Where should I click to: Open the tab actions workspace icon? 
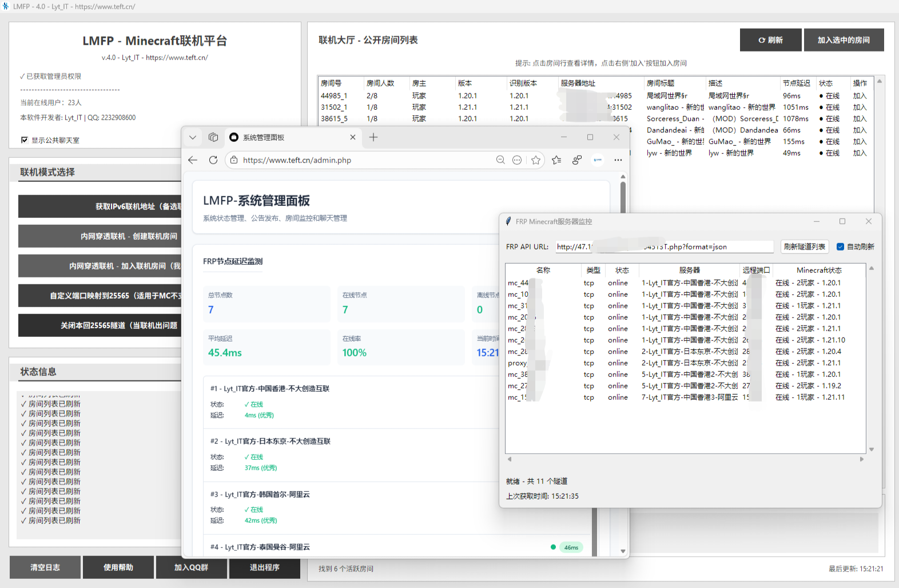coord(213,137)
